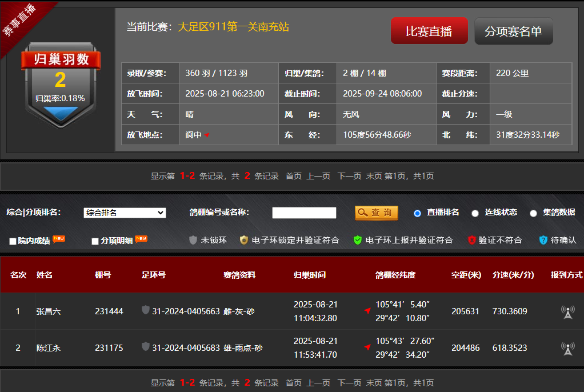584x392 pixels.
Task: Enable the 院内成绩 checkbox
Action: click(13, 241)
